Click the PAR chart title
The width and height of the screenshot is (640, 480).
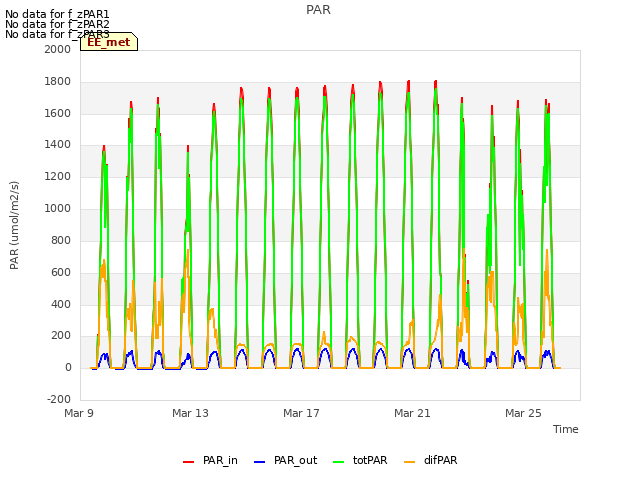click(x=318, y=10)
